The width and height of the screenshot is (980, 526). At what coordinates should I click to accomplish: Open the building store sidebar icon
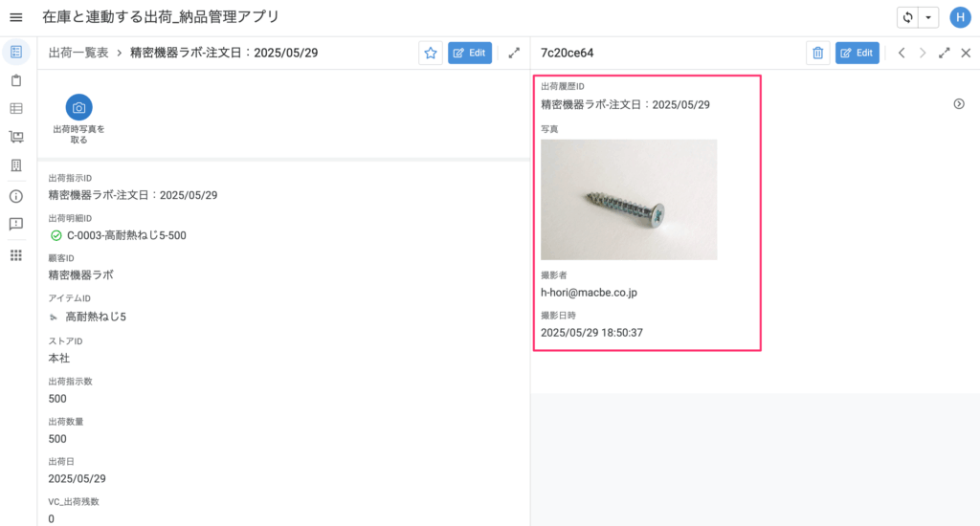[16, 164]
